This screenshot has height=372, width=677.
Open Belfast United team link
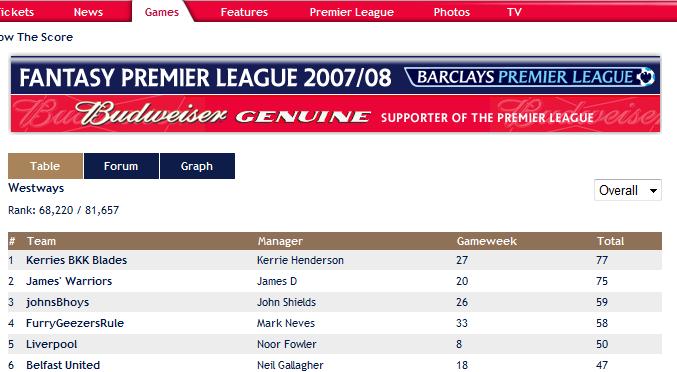point(63,365)
